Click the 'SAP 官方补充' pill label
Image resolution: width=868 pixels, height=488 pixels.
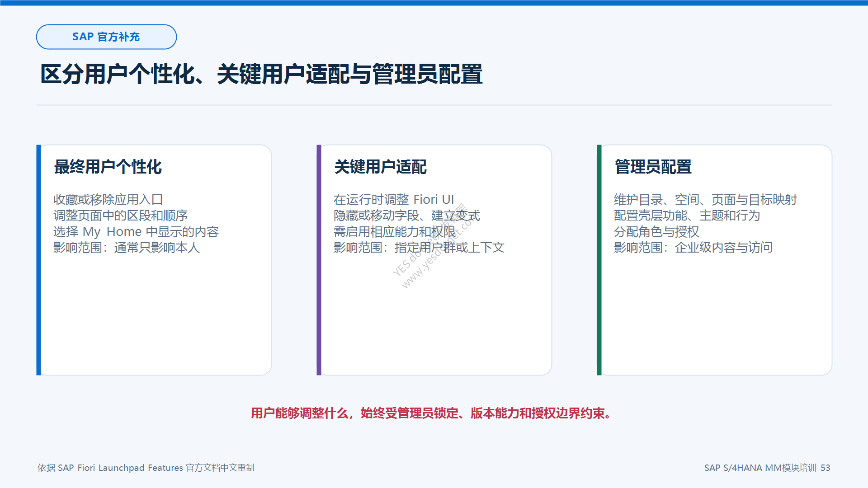(x=106, y=37)
